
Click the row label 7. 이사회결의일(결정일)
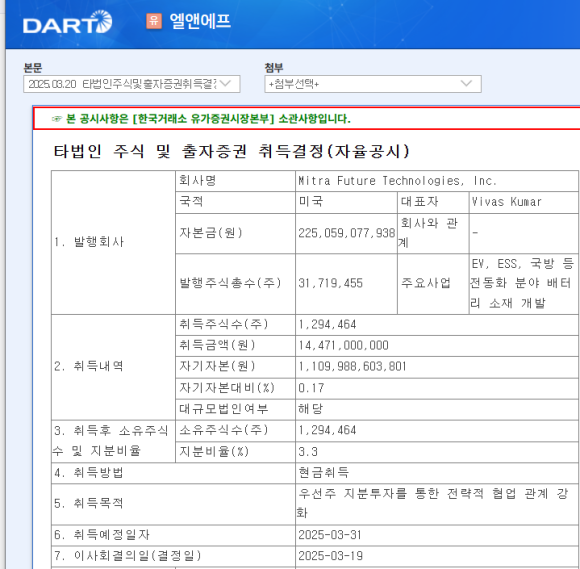(128, 556)
